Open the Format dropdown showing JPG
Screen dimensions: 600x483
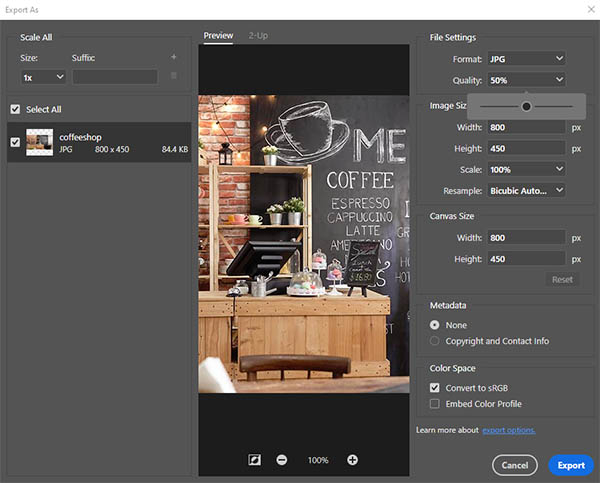[x=526, y=59]
